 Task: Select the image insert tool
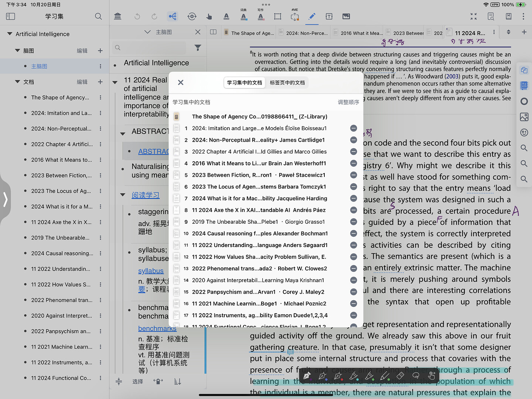[x=346, y=16]
